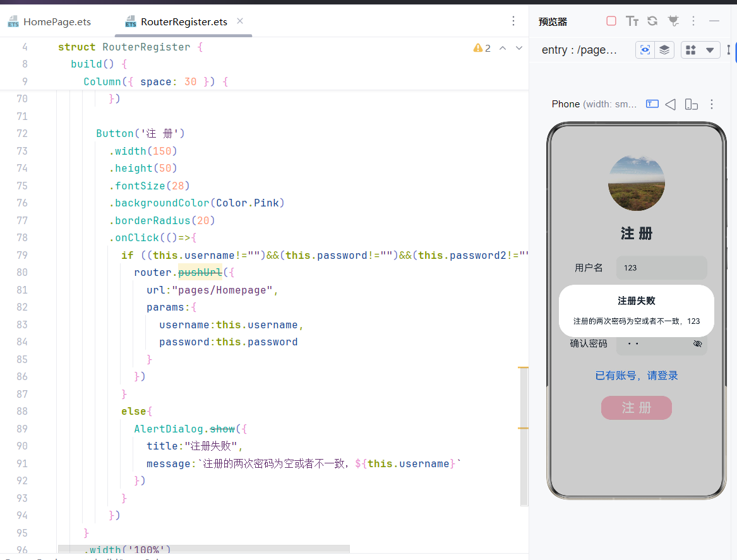Rotate the preview device orientation
Screen dimensions: 737x560
pyautogui.click(x=691, y=104)
